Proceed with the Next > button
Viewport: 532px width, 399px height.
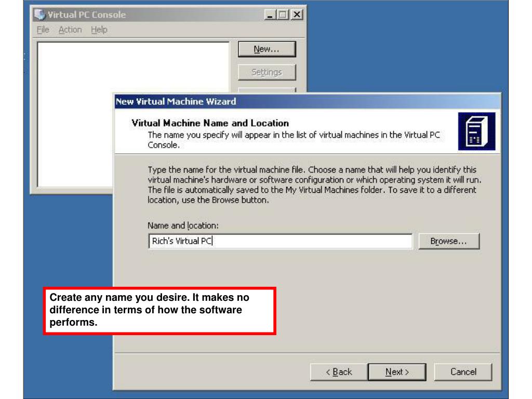397,372
